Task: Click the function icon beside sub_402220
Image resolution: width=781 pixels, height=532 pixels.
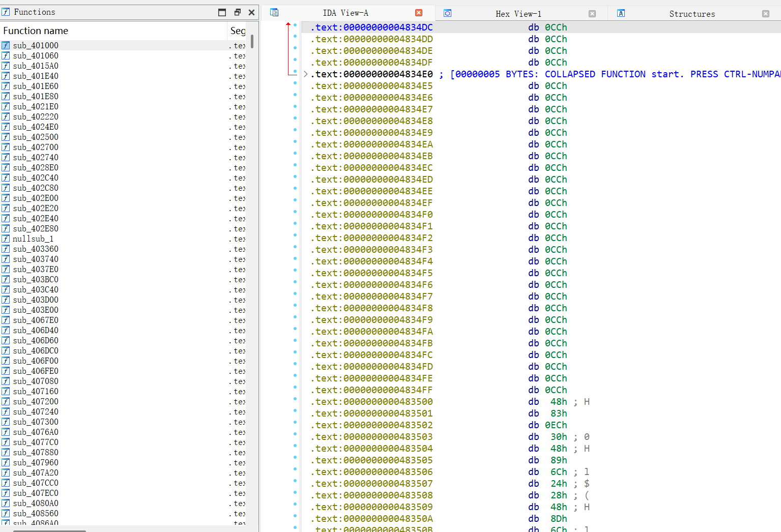Action: click(x=6, y=116)
